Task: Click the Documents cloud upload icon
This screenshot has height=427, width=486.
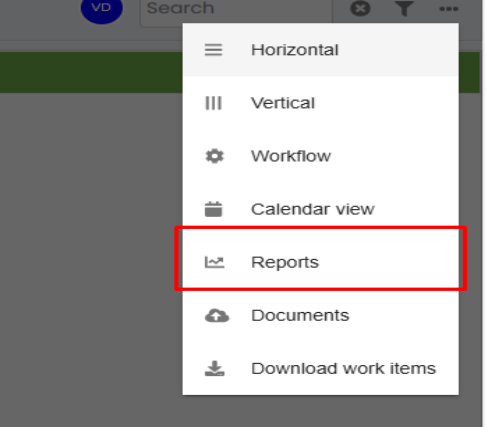Action: [217, 315]
